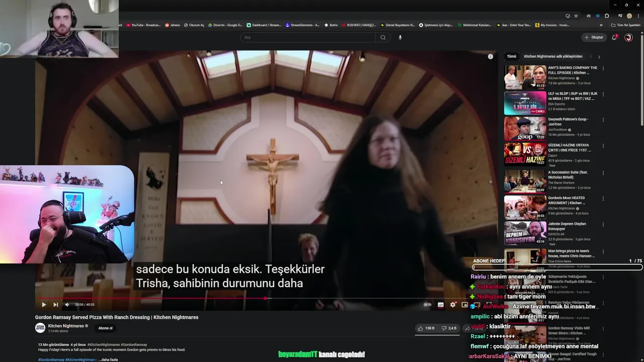The height and width of the screenshot is (362, 644).
Task: Open Drive'ım - Google Drive bookmark
Action: pos(225,25)
